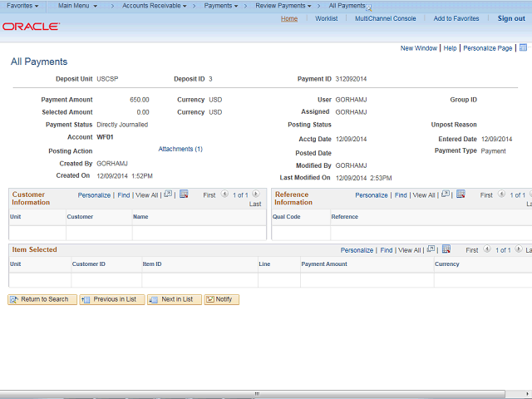Open the Main Menu dropdown
532x399 pixels.
77,6
